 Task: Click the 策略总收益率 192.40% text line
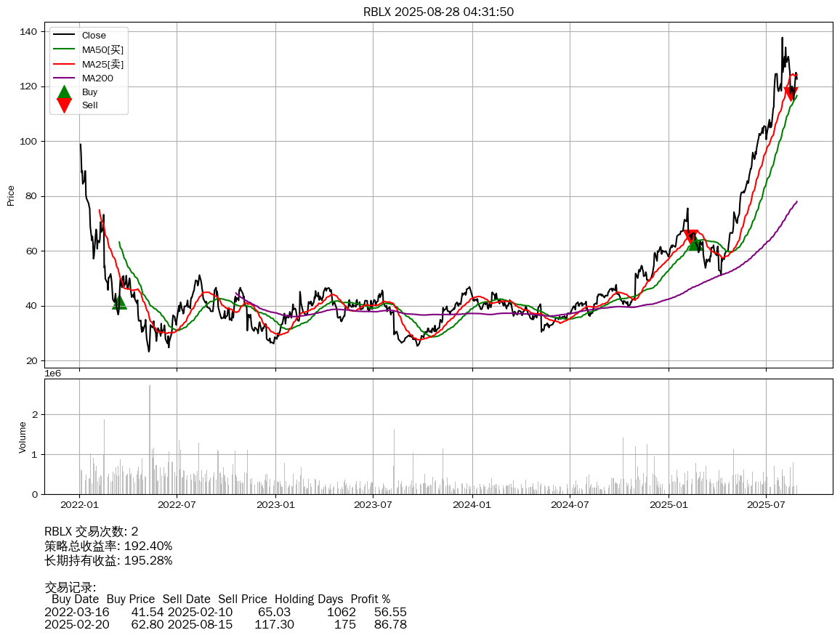[108, 546]
